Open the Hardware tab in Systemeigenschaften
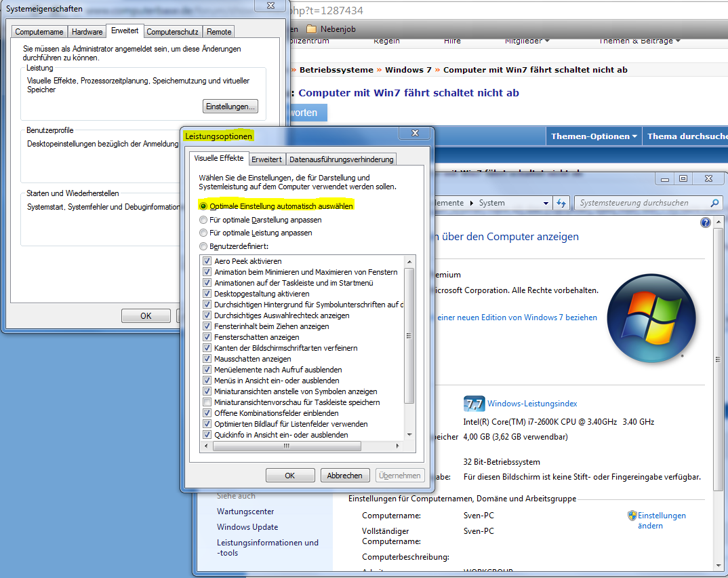 point(87,32)
